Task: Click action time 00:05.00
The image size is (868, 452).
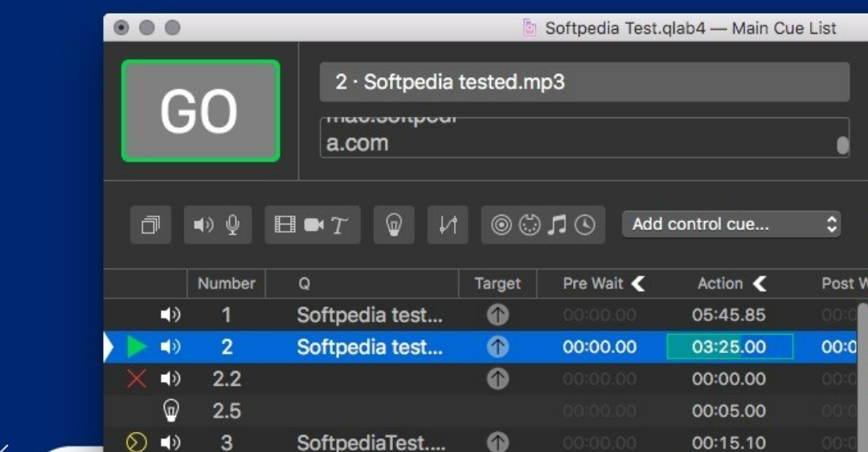Action: point(728,411)
